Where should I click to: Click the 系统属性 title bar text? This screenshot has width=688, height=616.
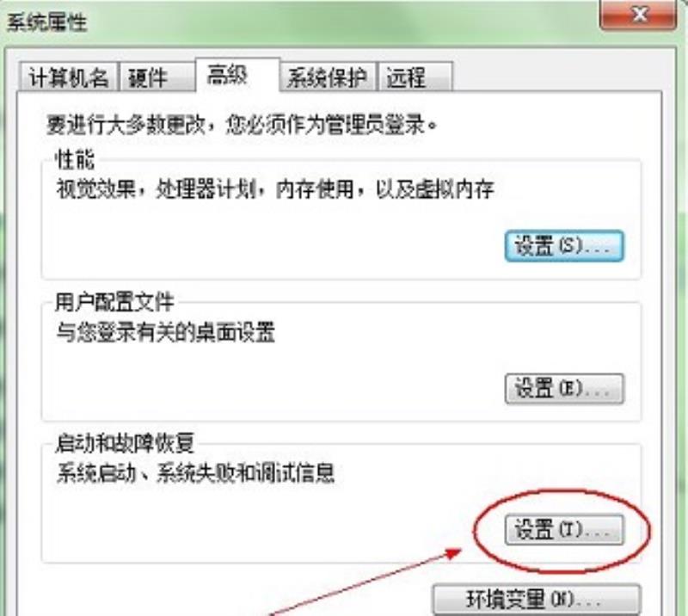[x=46, y=22]
